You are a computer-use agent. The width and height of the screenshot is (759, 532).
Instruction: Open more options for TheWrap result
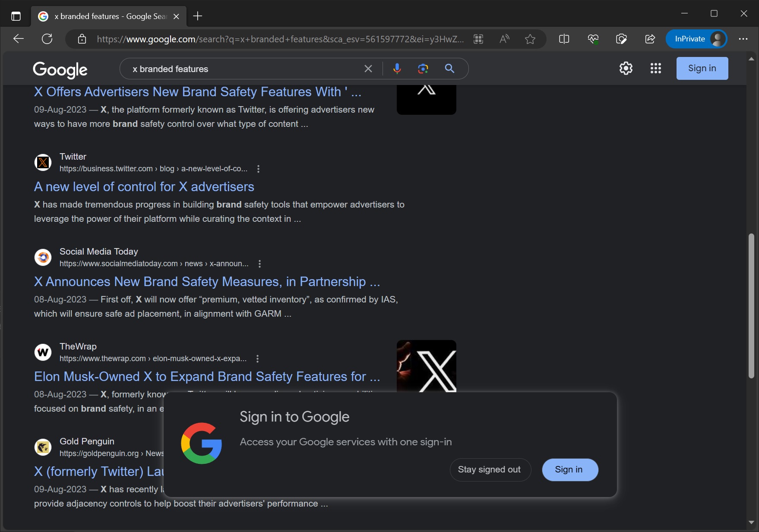(257, 359)
